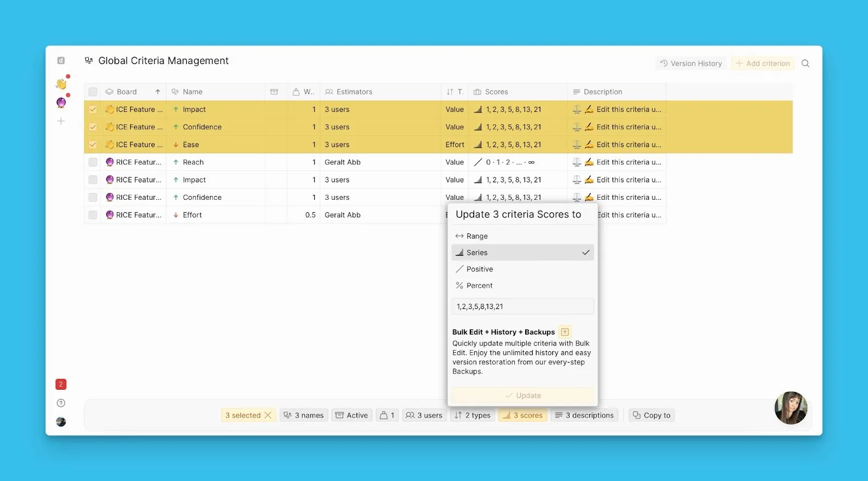Choose the Percent score type

[x=479, y=286]
